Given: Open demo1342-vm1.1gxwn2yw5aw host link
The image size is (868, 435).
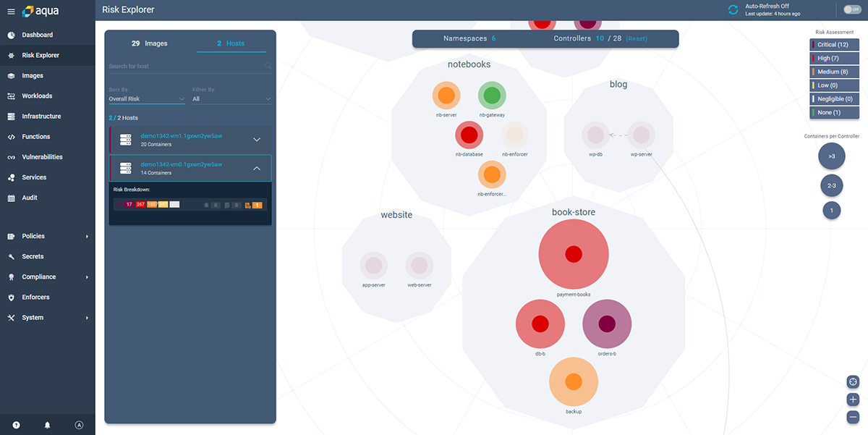Looking at the screenshot, I should [x=182, y=136].
